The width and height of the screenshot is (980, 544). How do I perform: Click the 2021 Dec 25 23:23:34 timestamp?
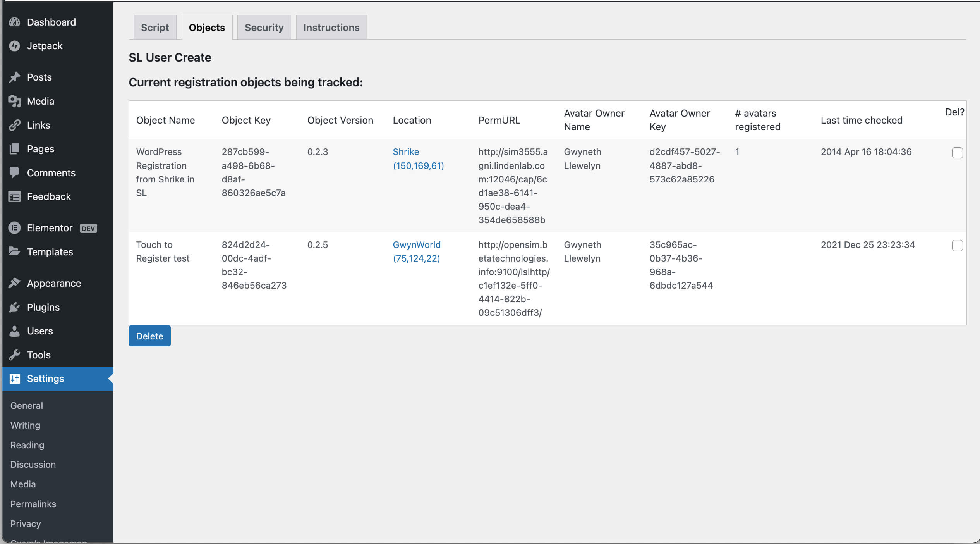click(x=868, y=245)
